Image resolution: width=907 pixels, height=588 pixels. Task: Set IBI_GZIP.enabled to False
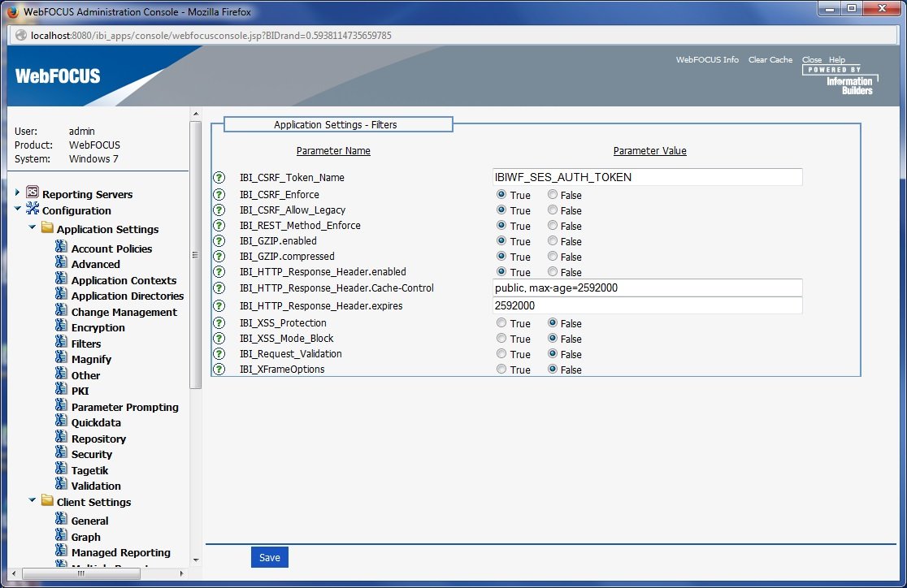click(x=553, y=241)
